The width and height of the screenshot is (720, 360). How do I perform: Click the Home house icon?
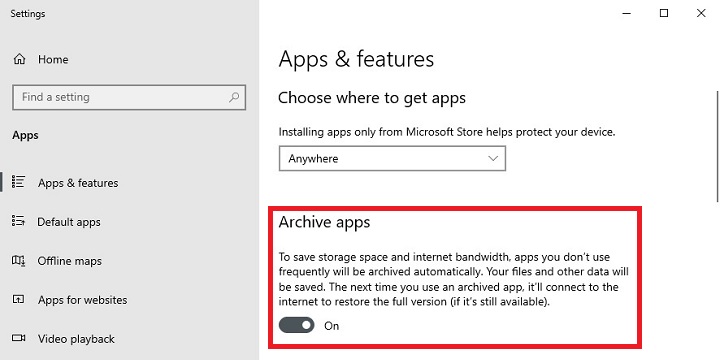pyautogui.click(x=19, y=59)
